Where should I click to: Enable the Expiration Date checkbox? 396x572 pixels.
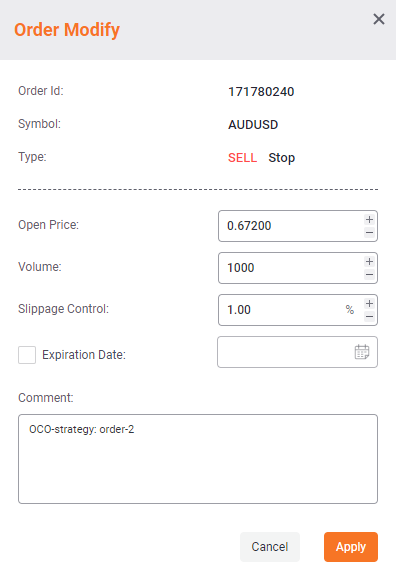27,355
